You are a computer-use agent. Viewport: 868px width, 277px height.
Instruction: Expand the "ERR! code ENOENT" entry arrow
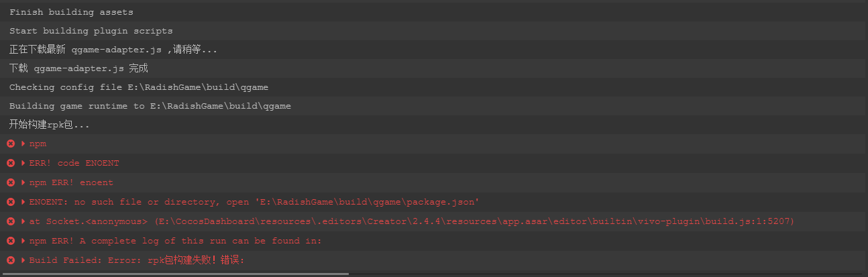click(x=23, y=163)
